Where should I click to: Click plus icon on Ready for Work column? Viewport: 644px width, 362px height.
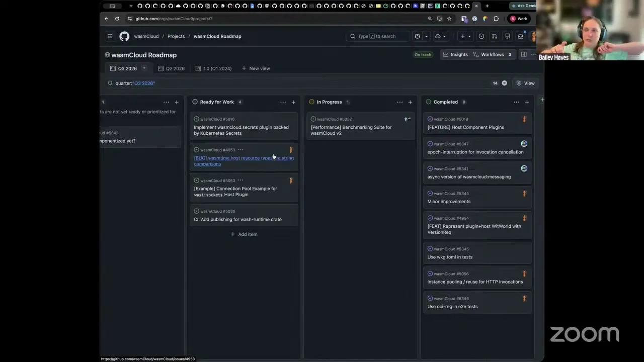[293, 102]
